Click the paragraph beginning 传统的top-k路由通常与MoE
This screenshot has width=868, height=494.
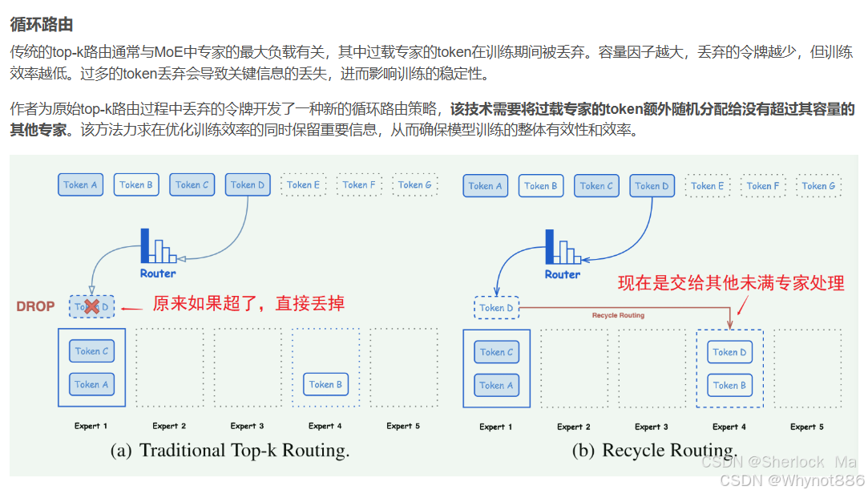coord(432,63)
